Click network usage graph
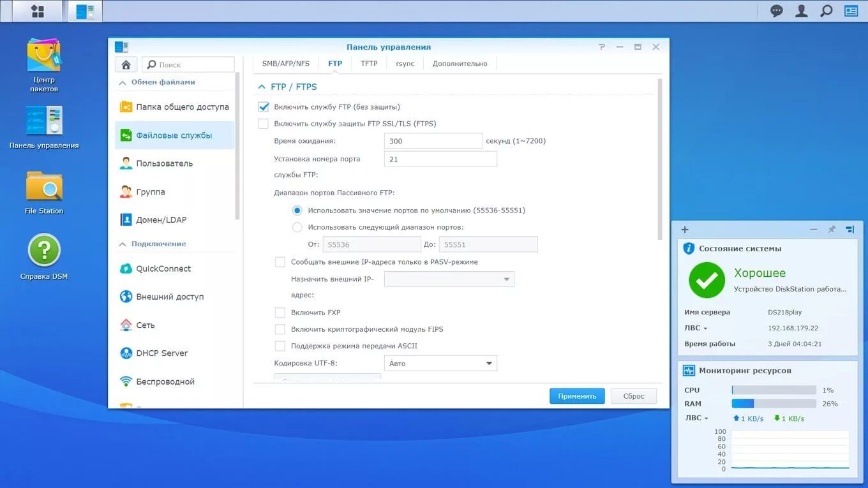Viewport: 868px width, 488px height. point(789,450)
